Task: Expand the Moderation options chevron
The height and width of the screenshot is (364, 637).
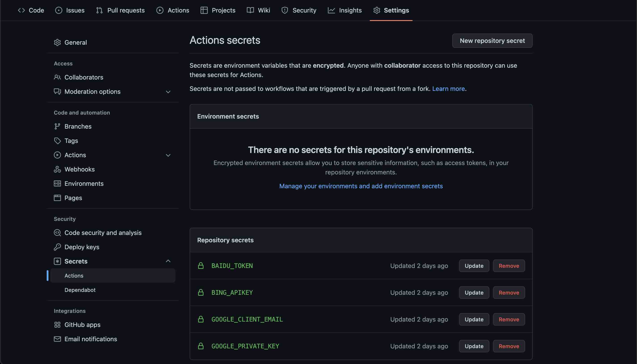Action: [168, 92]
